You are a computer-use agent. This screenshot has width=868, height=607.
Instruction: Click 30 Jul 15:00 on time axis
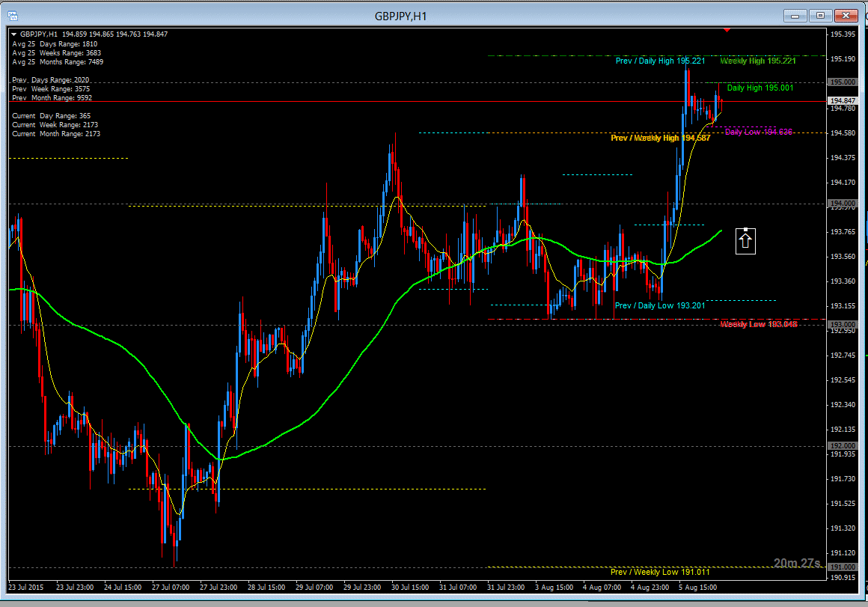(409, 588)
